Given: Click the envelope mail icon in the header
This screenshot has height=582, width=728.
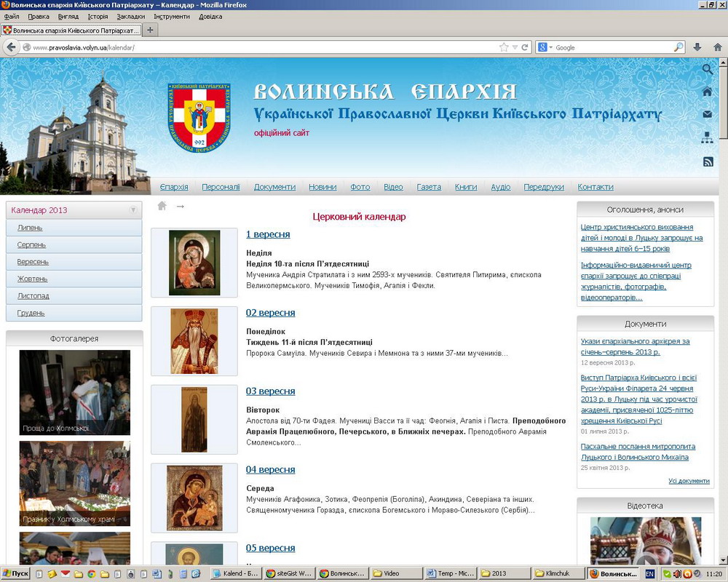Looking at the screenshot, I should pyautogui.click(x=707, y=114).
